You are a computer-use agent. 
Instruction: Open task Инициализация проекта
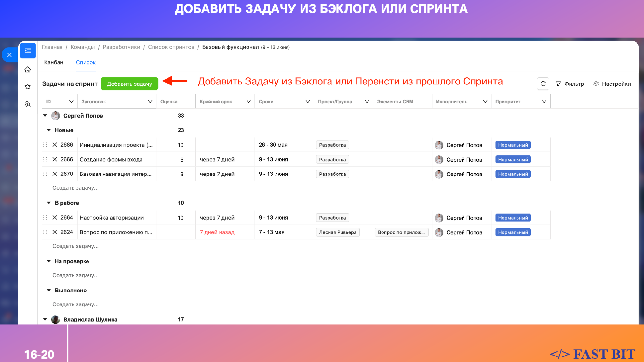click(116, 145)
